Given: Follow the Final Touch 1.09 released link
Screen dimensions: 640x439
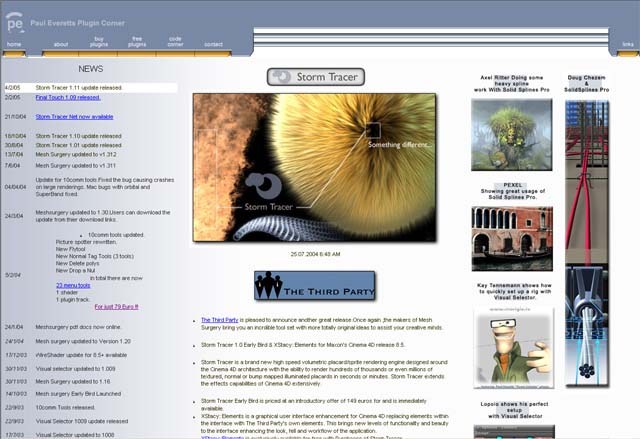Looking at the screenshot, I should [x=68, y=98].
